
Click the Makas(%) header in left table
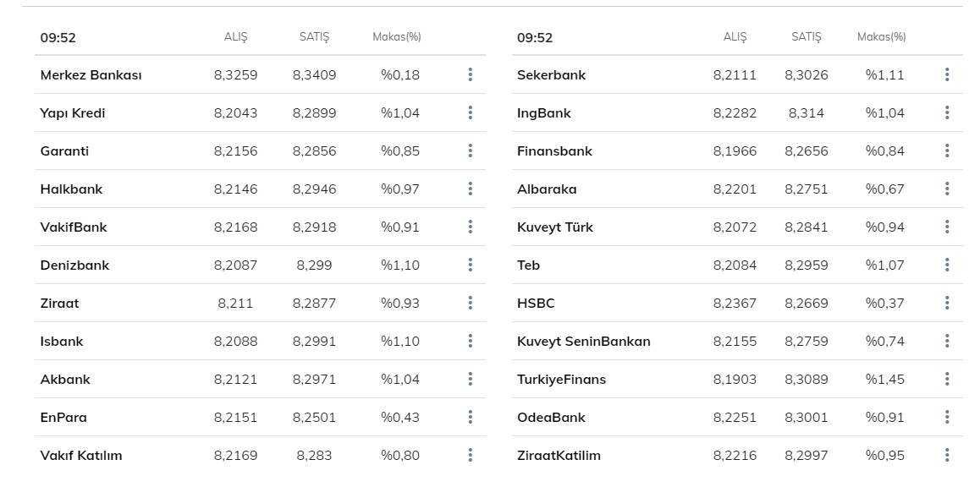click(x=396, y=37)
